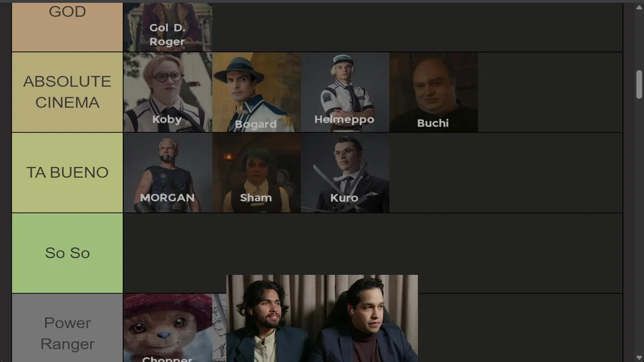
Task: Choose the Kuro character tile
Action: pyautogui.click(x=345, y=173)
